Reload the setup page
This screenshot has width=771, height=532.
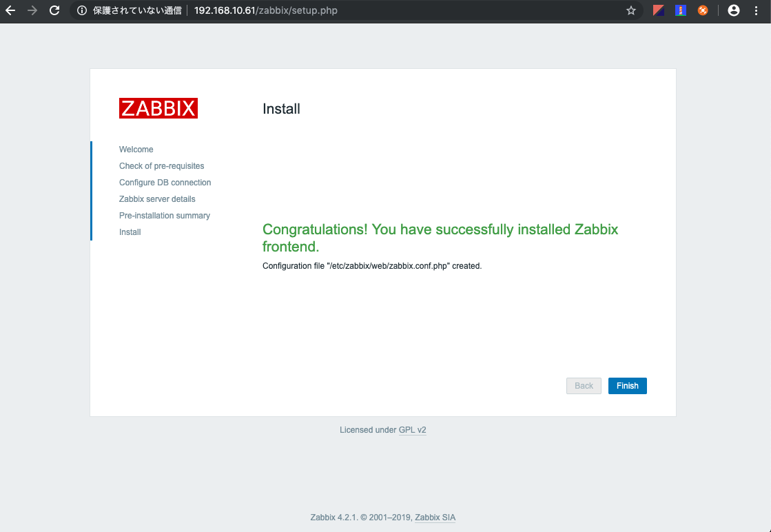(x=54, y=10)
